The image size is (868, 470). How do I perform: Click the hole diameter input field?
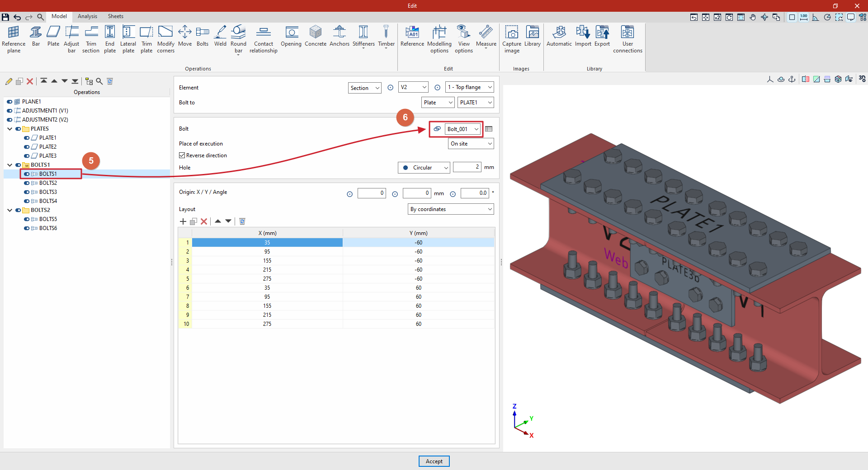(x=467, y=167)
